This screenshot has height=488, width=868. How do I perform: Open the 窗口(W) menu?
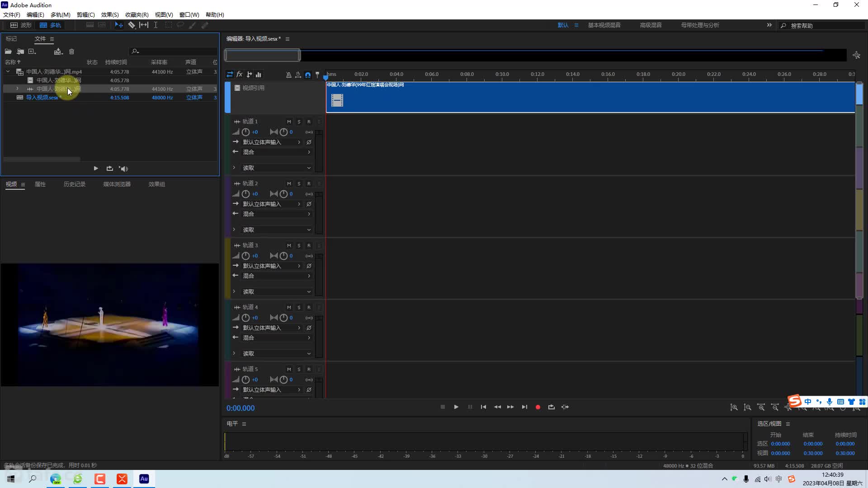pos(189,15)
